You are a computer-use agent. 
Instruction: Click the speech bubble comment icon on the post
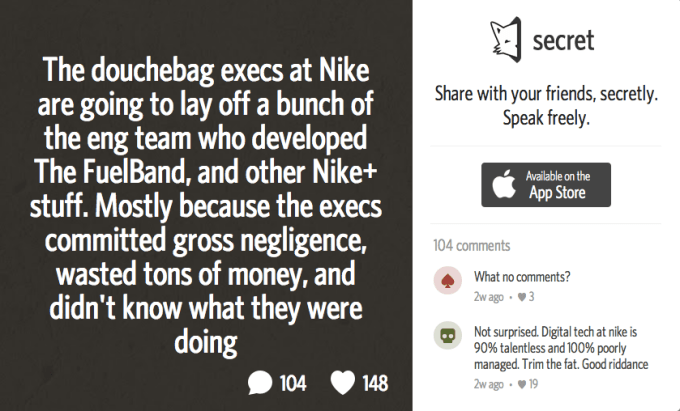(x=262, y=383)
